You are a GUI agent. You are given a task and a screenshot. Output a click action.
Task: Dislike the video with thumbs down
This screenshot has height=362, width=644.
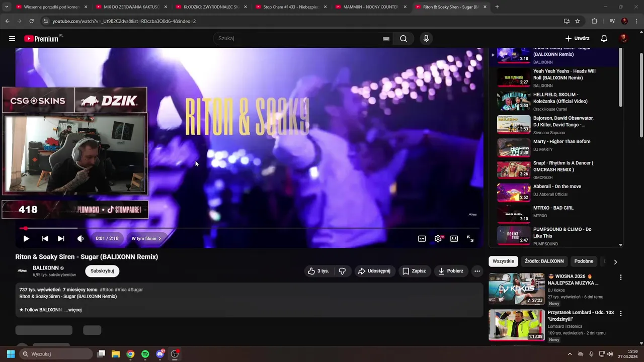point(342,271)
